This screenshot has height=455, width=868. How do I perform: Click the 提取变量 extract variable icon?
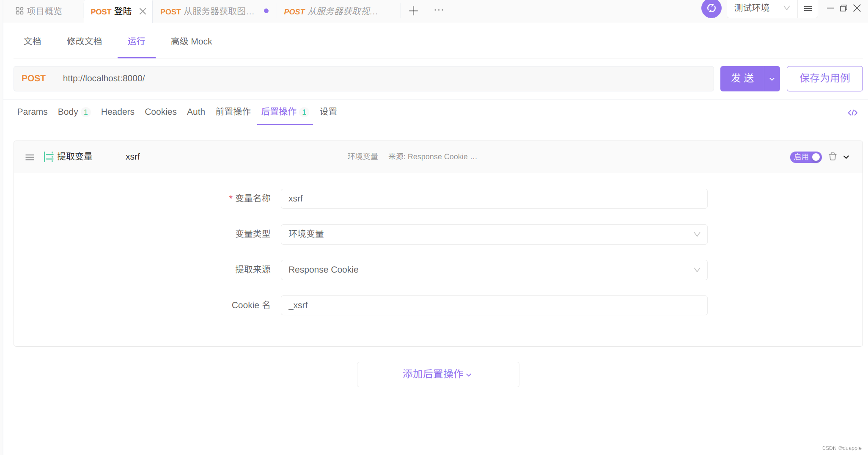coord(49,157)
